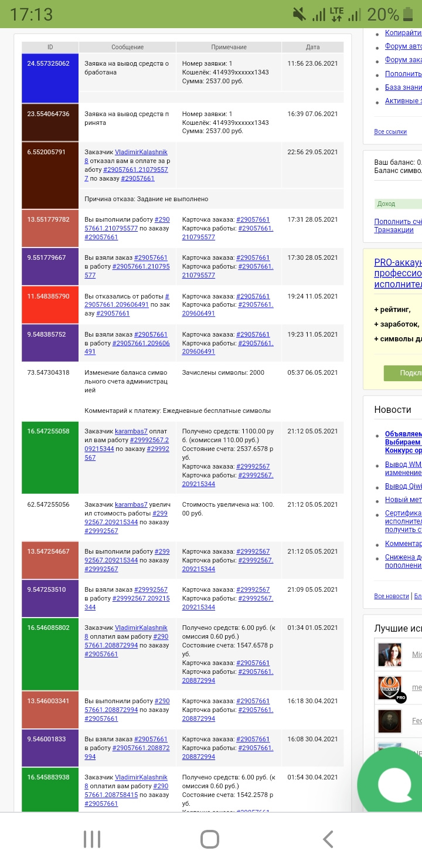The width and height of the screenshot is (422, 868).
Task: Open the Вывод WM news link
Action: pos(403,469)
